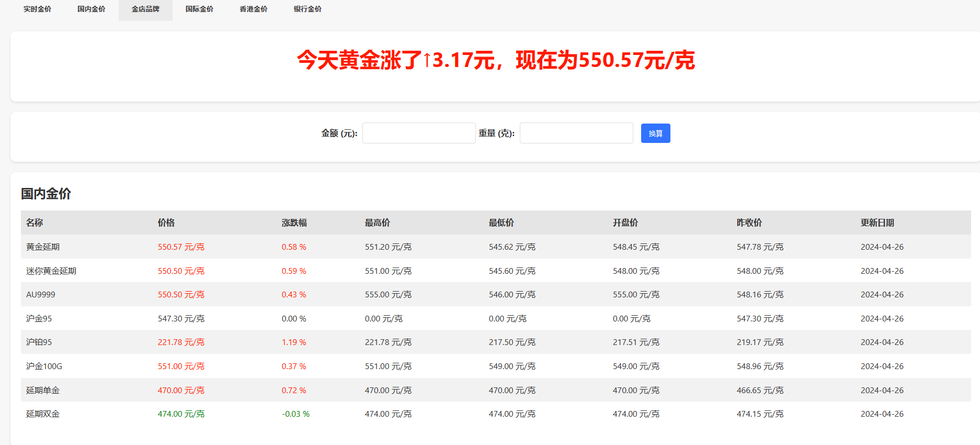980x445 pixels.
Task: Click the 价格 column header
Action: (x=166, y=222)
